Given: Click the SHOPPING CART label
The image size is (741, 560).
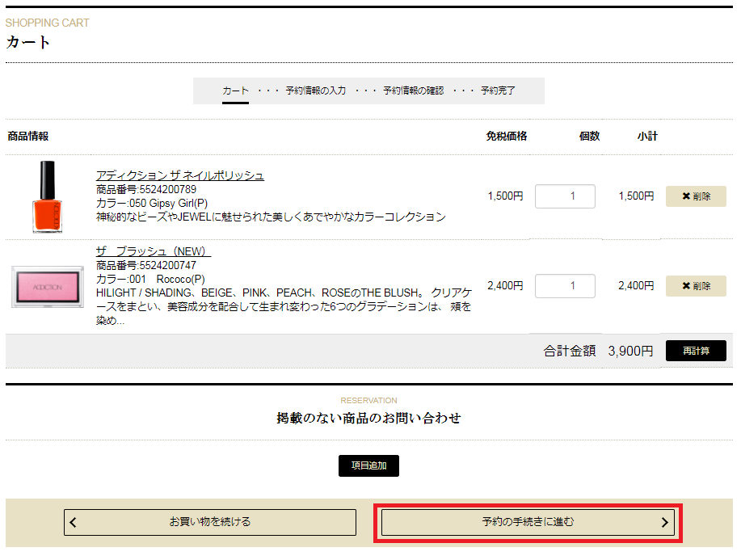Looking at the screenshot, I should pyautogui.click(x=47, y=23).
